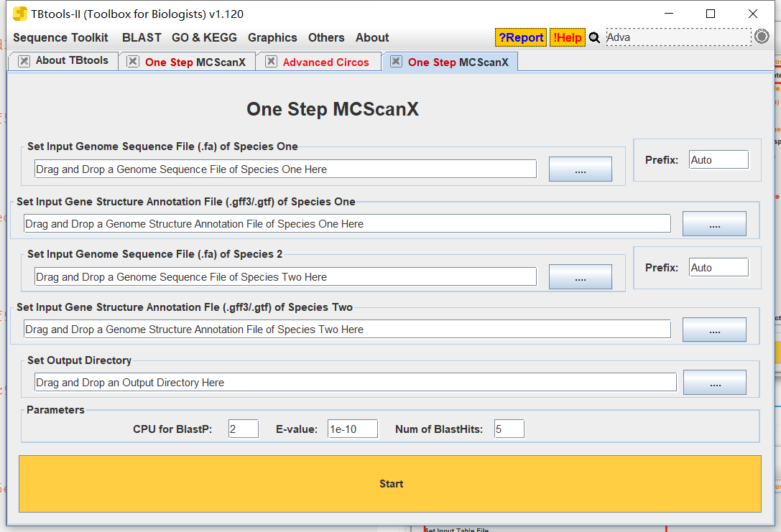Open the GO & KEGG menu
The image size is (781, 532).
click(204, 38)
